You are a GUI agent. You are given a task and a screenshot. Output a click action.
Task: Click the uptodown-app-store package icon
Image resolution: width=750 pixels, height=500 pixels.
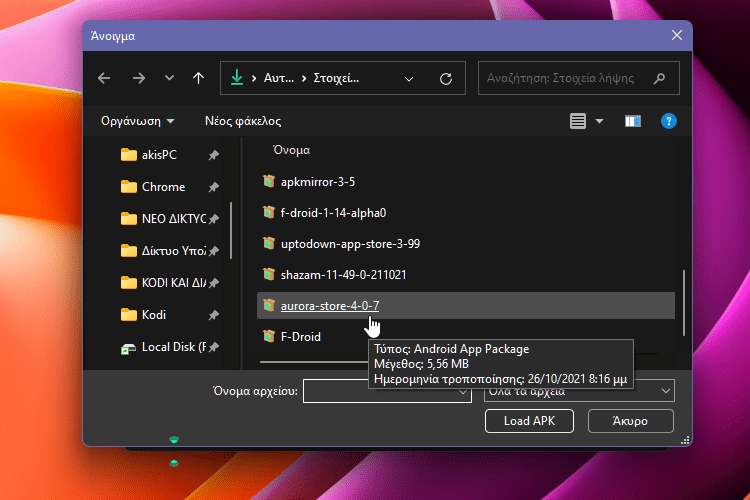tap(269, 244)
